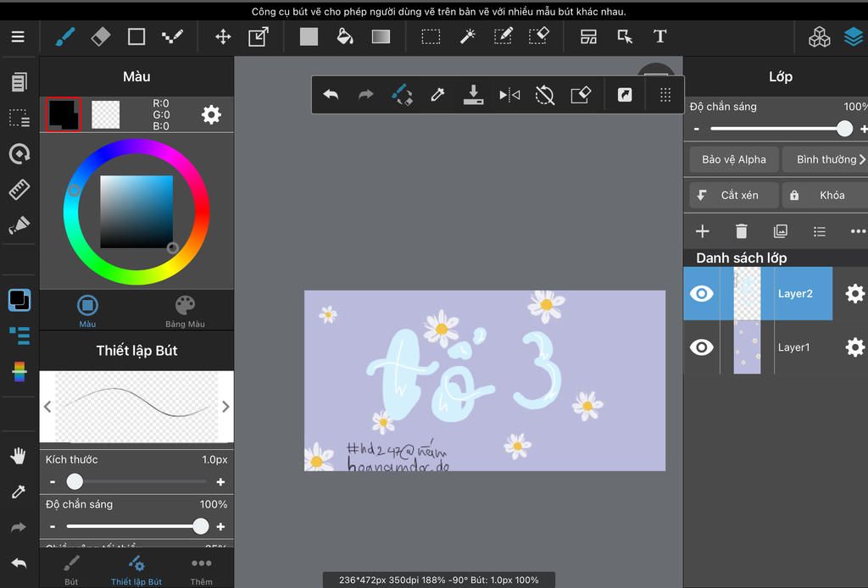Select the black foreground color swatch

[x=63, y=114]
